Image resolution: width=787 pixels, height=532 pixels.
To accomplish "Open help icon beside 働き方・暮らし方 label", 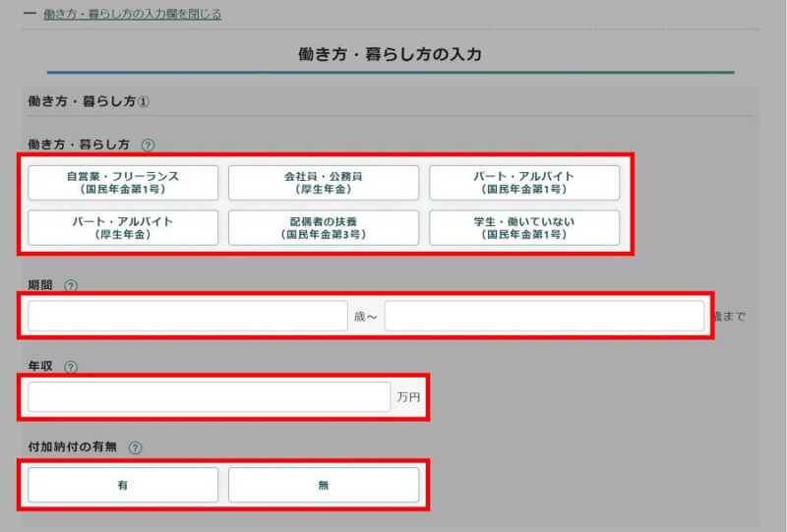I will pyautogui.click(x=148, y=145).
